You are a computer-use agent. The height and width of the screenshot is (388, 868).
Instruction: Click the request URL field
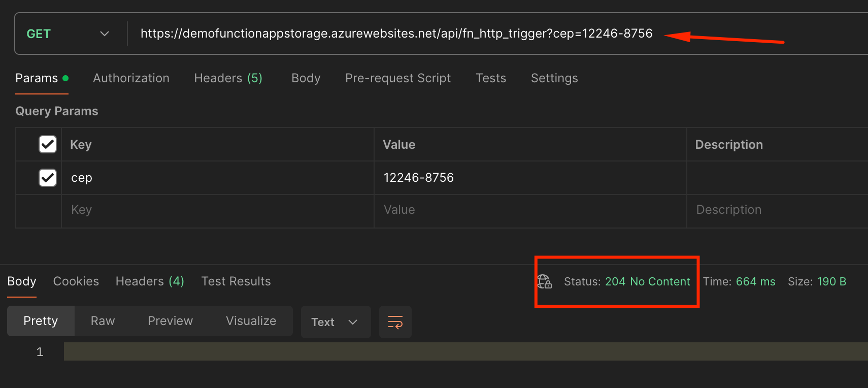click(396, 34)
